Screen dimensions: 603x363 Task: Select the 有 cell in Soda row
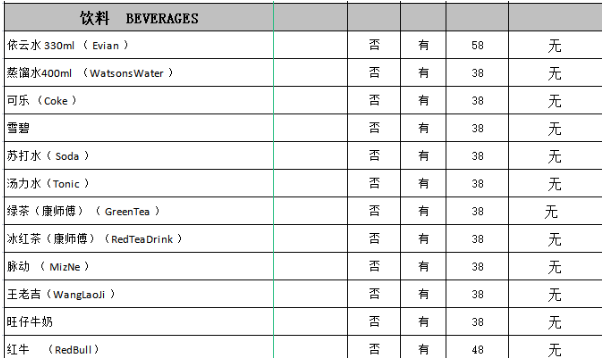[423, 156]
